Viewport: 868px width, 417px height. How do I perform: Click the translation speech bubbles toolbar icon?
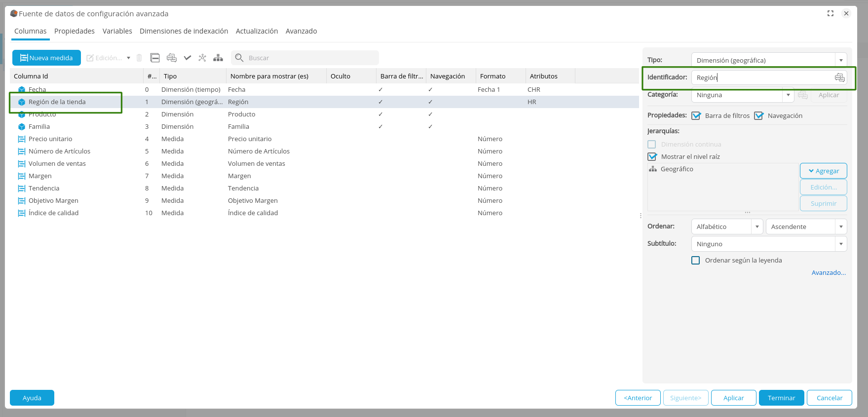coord(171,58)
